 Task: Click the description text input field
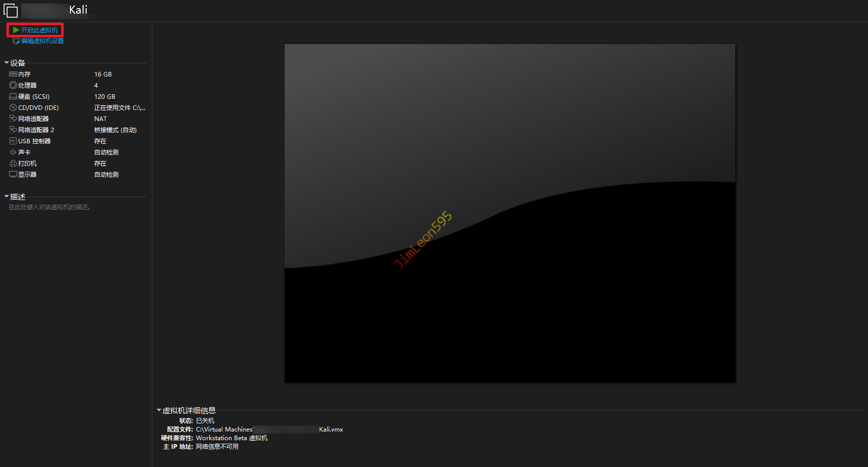pyautogui.click(x=50, y=207)
